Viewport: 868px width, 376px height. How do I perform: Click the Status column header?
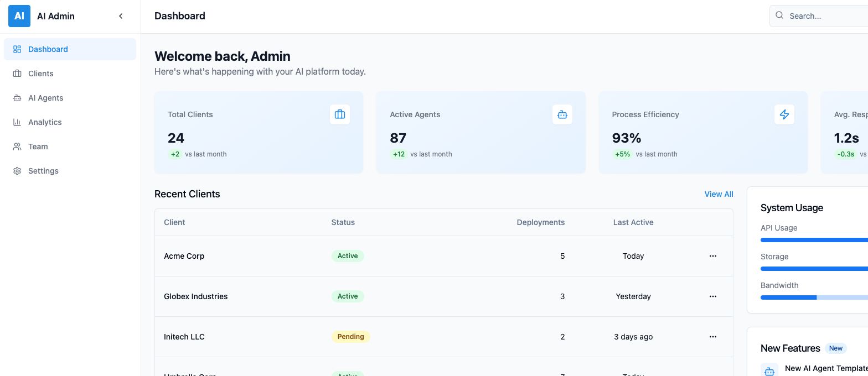(343, 222)
